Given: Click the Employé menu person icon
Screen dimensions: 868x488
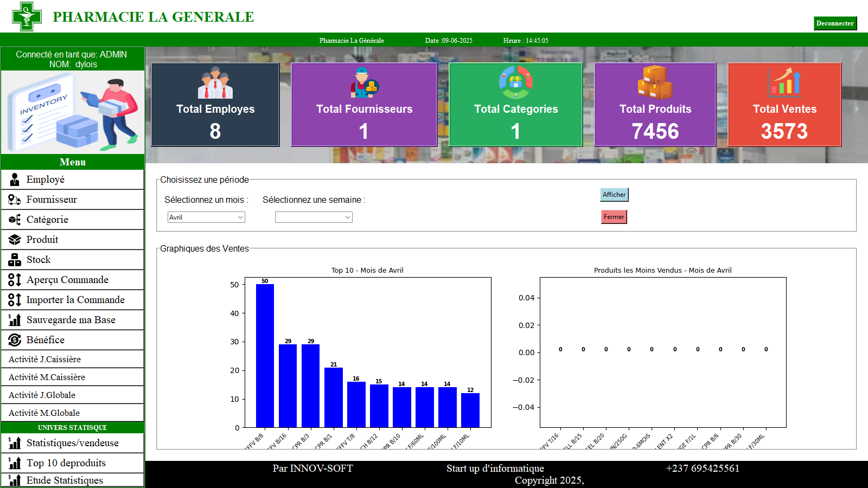Looking at the screenshot, I should [15, 180].
